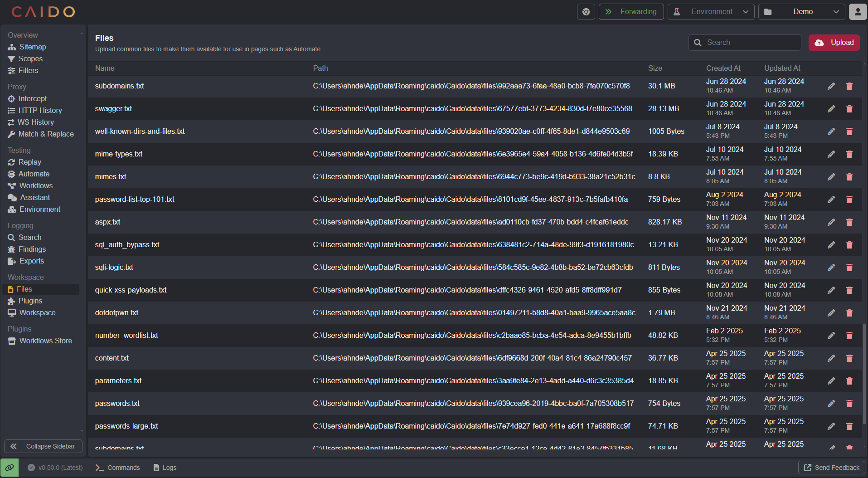Open the Findings page

(32, 249)
